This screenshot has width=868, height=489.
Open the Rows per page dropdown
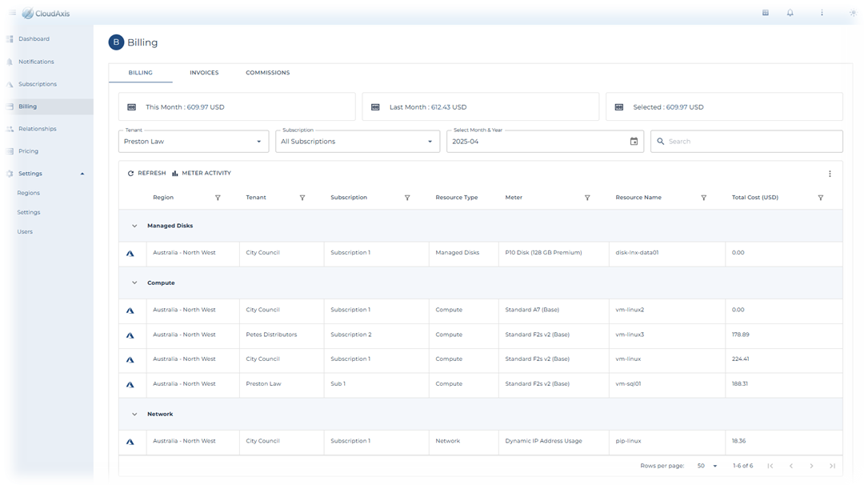(707, 467)
